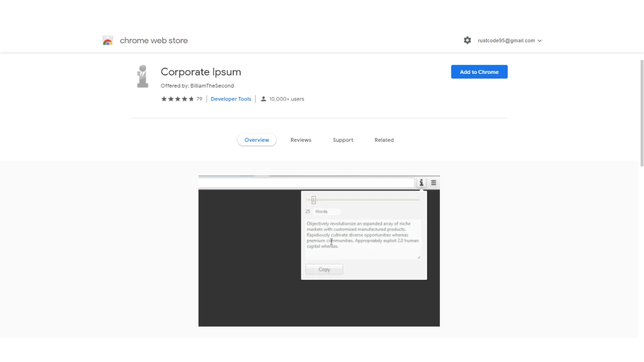Click the hamburger menu icon in the preview
This screenshot has width=644, height=362.
(433, 183)
